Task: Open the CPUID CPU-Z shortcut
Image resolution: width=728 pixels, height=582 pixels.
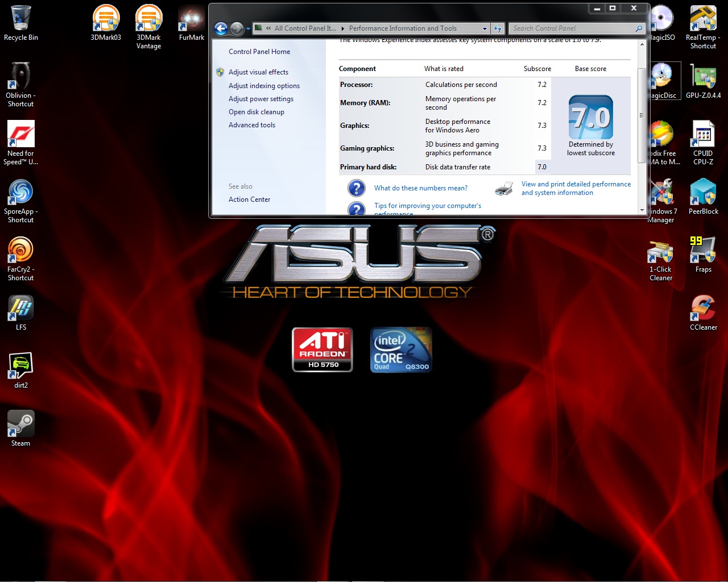Action: click(703, 143)
